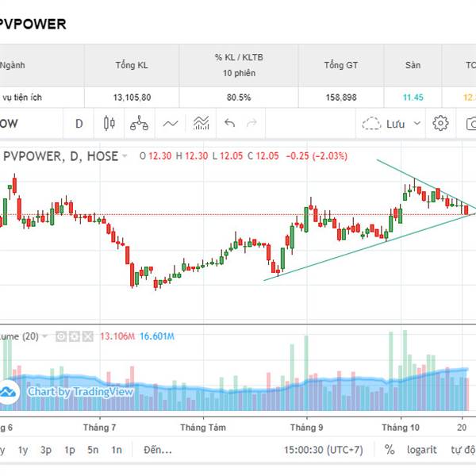Select the line chart style icon
The height and width of the screenshot is (476, 476).
click(171, 123)
